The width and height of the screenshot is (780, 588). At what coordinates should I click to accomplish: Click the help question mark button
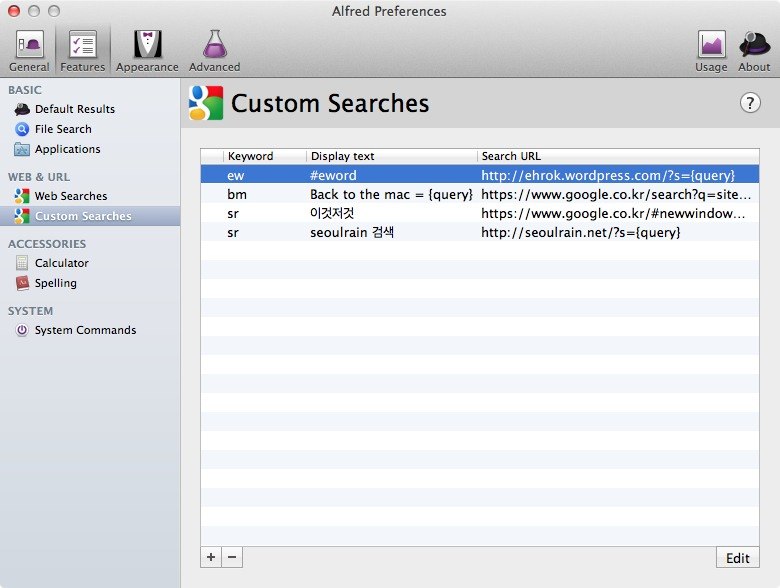[750, 103]
